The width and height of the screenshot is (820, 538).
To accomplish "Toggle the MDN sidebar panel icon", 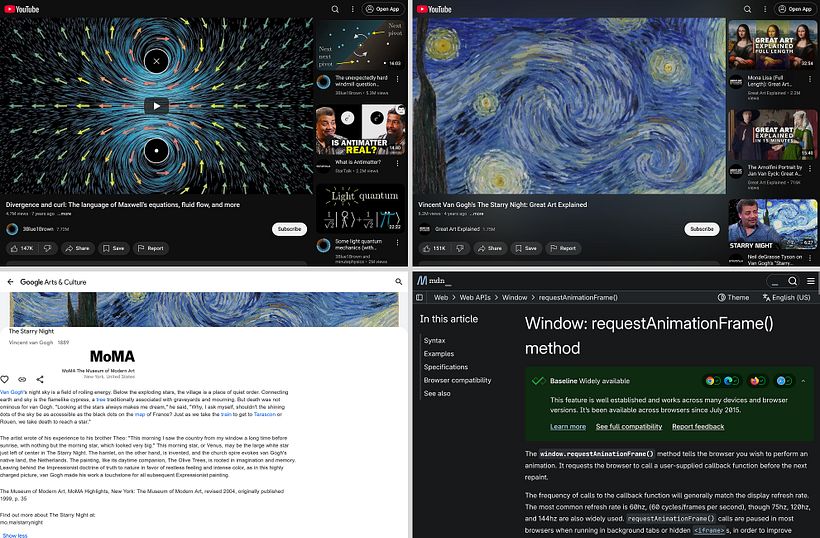I will pos(419,297).
